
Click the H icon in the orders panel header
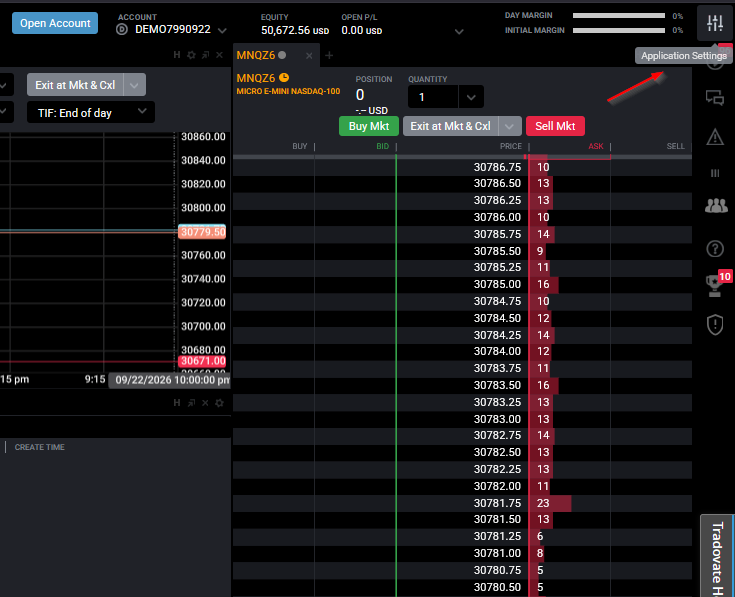[x=177, y=403]
